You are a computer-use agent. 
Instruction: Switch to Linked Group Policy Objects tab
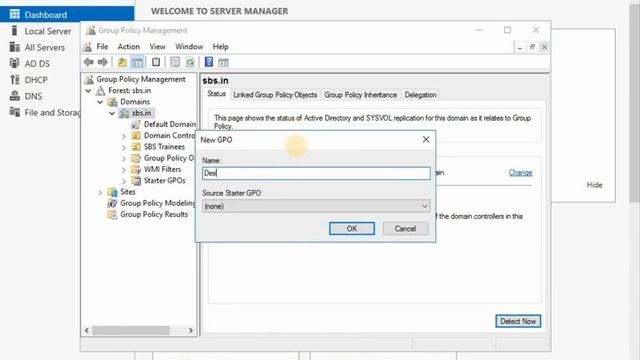(275, 95)
